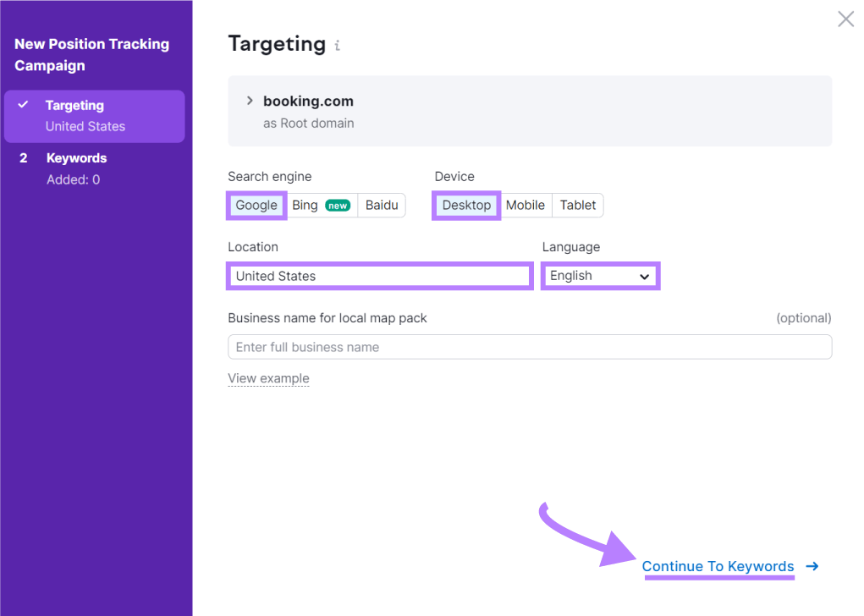Select the Targeting step in the sidebar
The height and width of the screenshot is (616, 864).
coord(76,105)
